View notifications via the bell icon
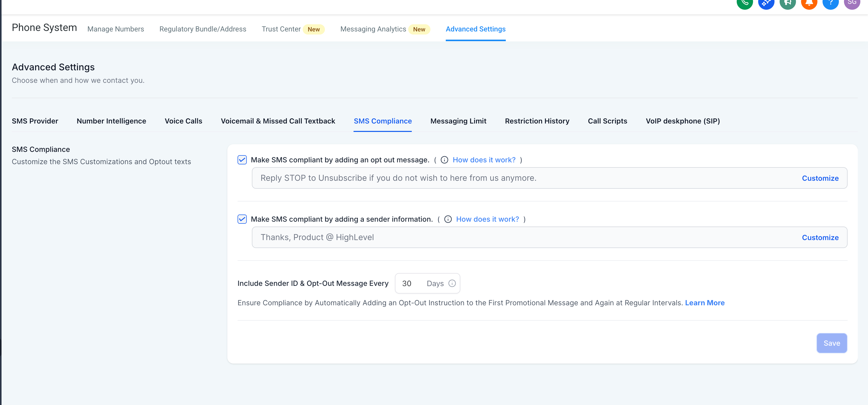The image size is (868, 405). (809, 3)
